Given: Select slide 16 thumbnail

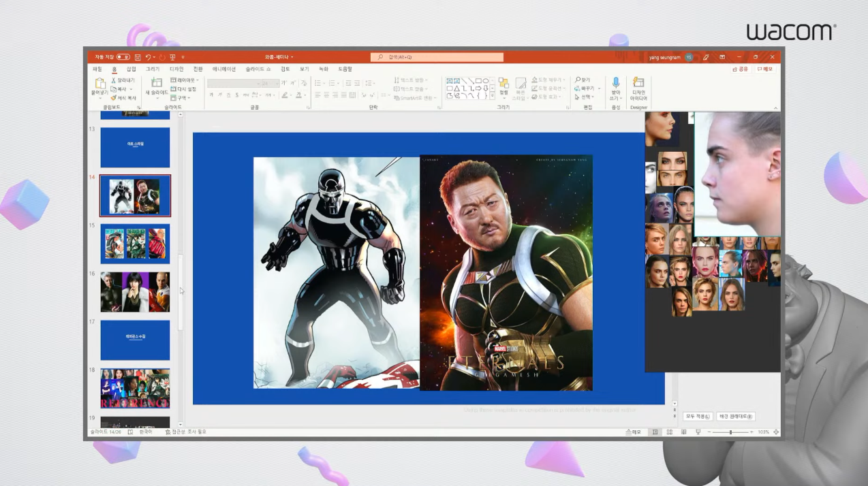Looking at the screenshot, I should point(135,292).
